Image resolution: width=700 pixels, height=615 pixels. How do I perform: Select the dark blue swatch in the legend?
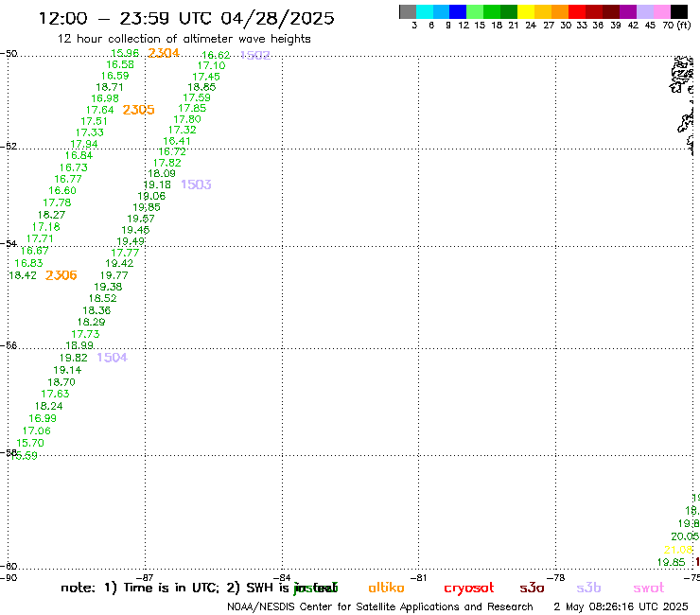click(458, 11)
